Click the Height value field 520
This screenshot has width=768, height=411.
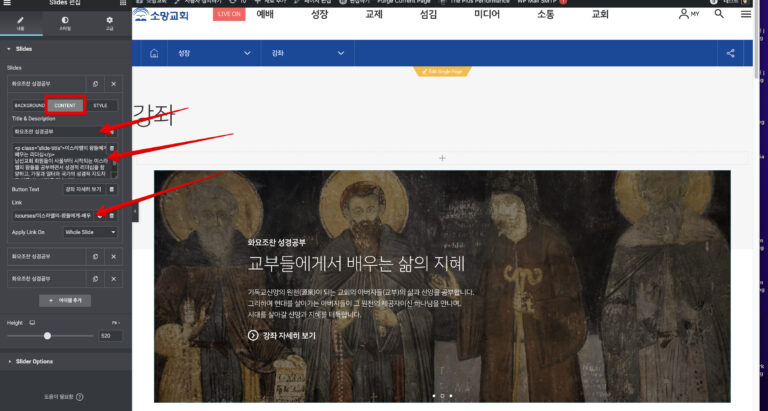pos(110,336)
